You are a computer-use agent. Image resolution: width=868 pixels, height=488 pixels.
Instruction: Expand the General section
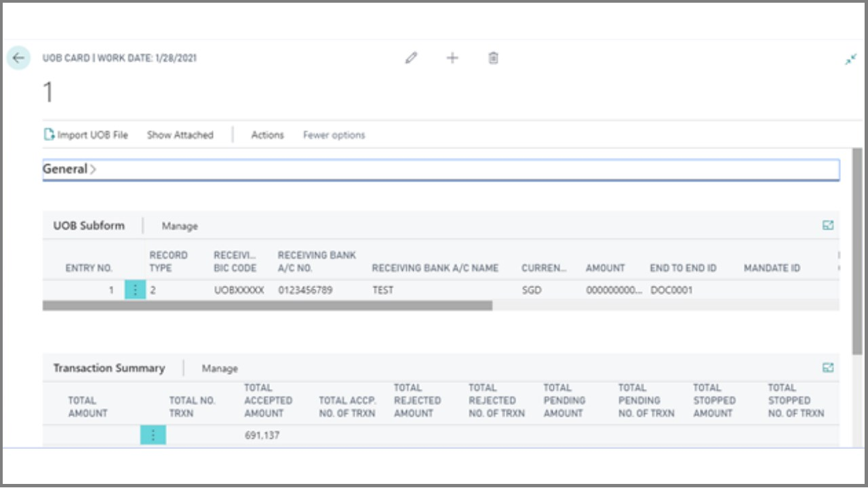441,169
